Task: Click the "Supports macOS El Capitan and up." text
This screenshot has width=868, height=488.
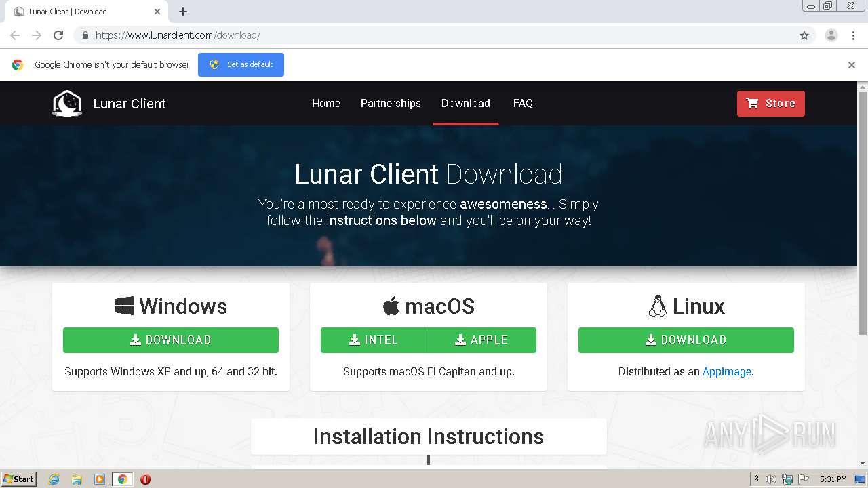Action: click(429, 371)
